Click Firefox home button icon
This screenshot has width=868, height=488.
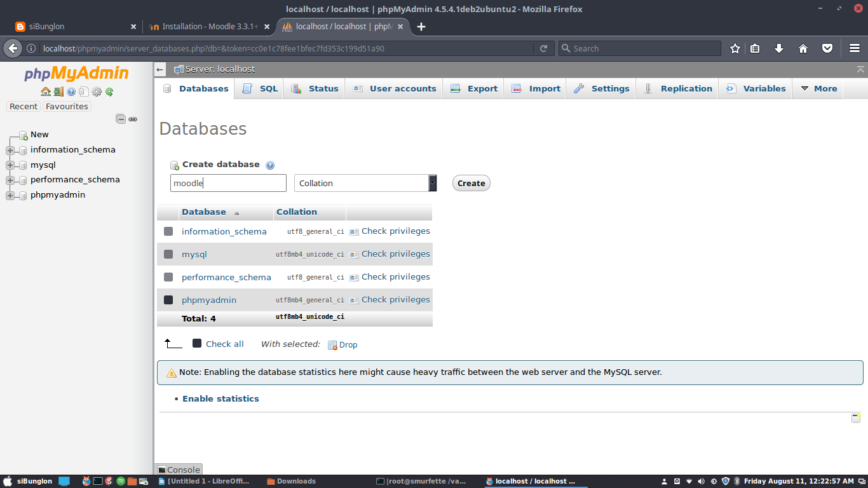tap(803, 48)
